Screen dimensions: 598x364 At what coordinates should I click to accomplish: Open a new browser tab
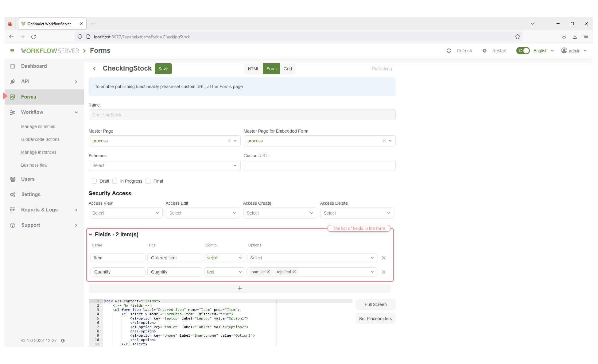pyautogui.click(x=93, y=24)
